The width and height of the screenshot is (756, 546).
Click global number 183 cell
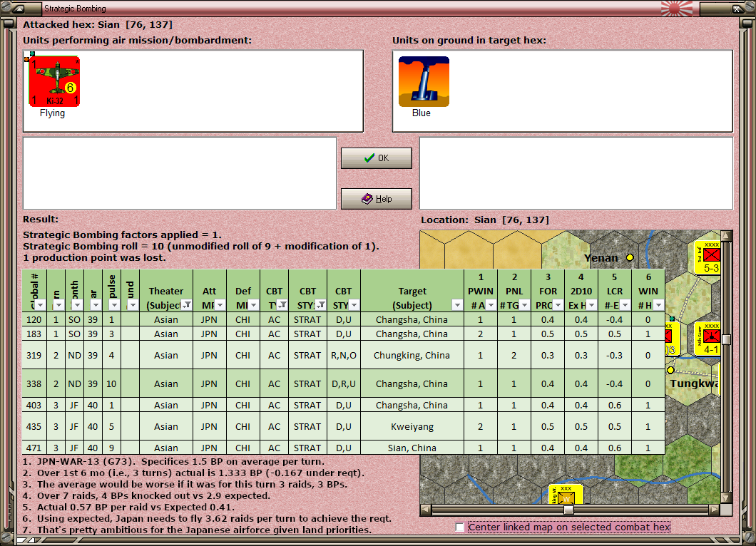34,334
